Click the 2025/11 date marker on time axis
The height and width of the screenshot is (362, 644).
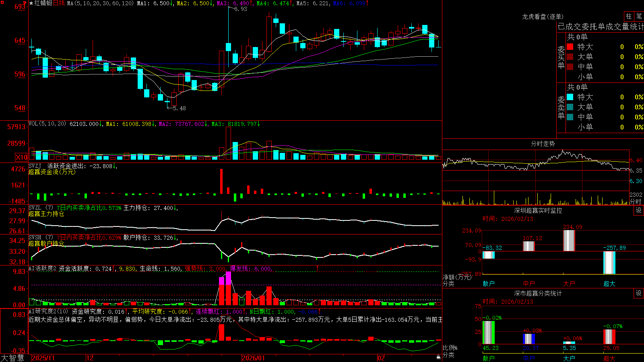point(43,358)
